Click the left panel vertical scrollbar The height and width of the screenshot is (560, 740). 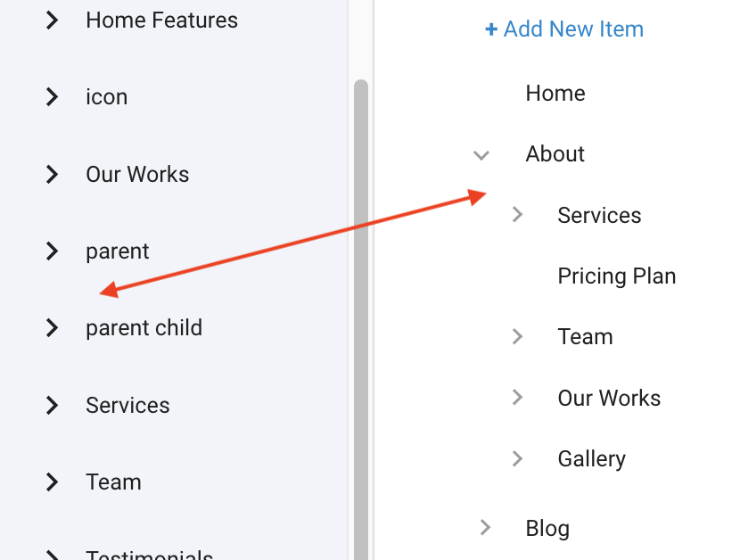pos(361,312)
